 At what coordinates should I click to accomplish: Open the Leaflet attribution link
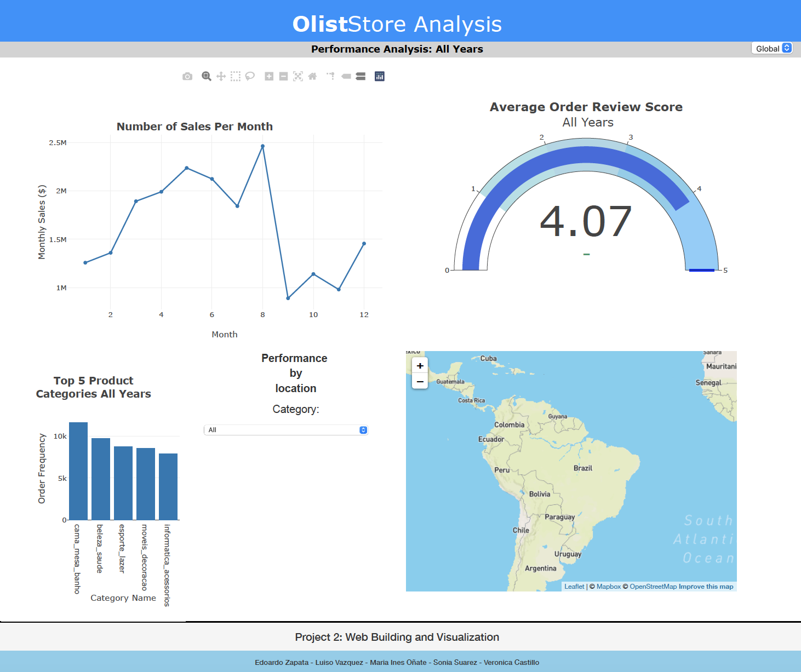tap(574, 587)
